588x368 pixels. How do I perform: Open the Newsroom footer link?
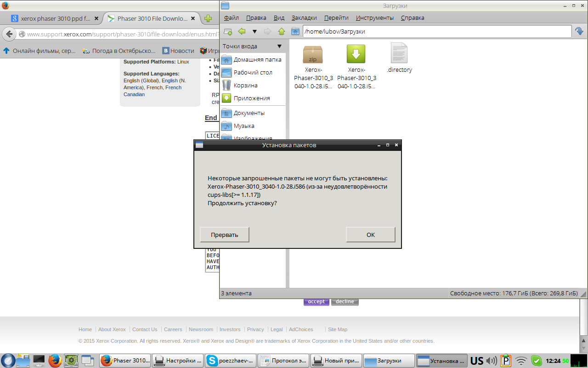[201, 329]
